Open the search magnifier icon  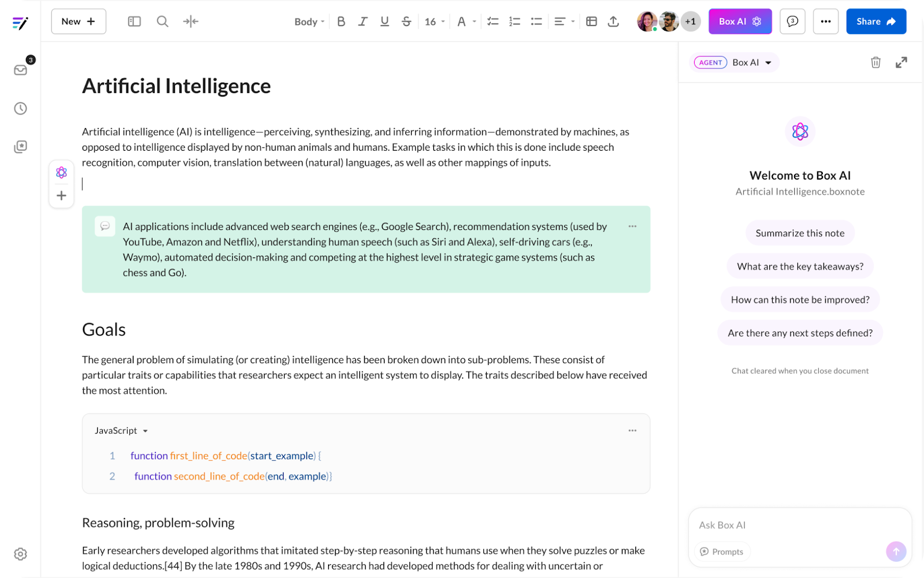coord(163,21)
